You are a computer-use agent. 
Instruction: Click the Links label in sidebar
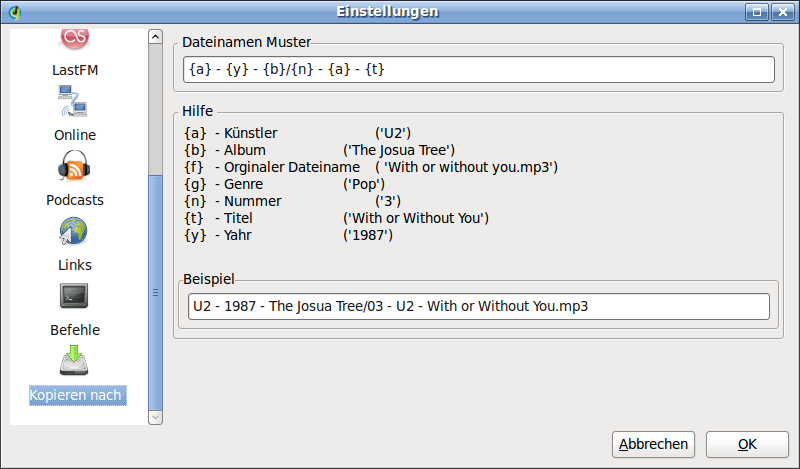coord(74,265)
